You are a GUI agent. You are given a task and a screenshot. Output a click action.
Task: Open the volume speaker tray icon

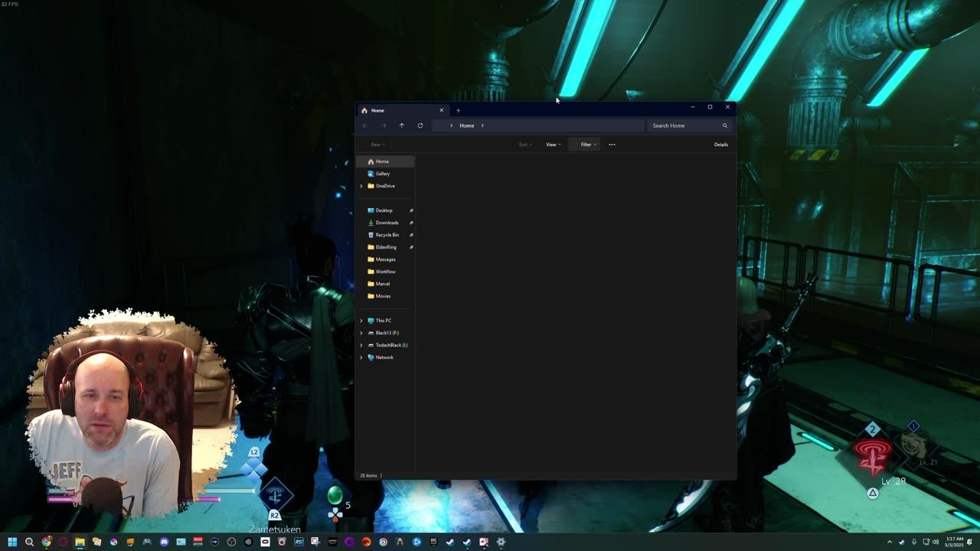click(x=936, y=542)
